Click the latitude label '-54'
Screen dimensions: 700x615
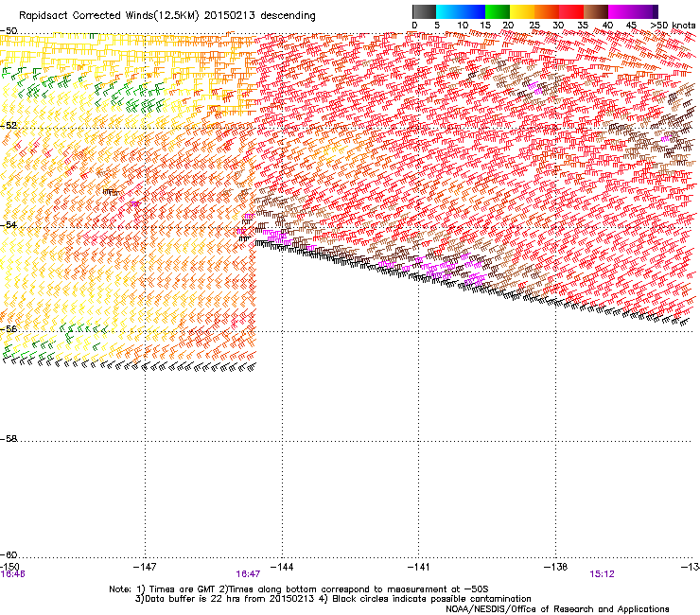coord(9,225)
